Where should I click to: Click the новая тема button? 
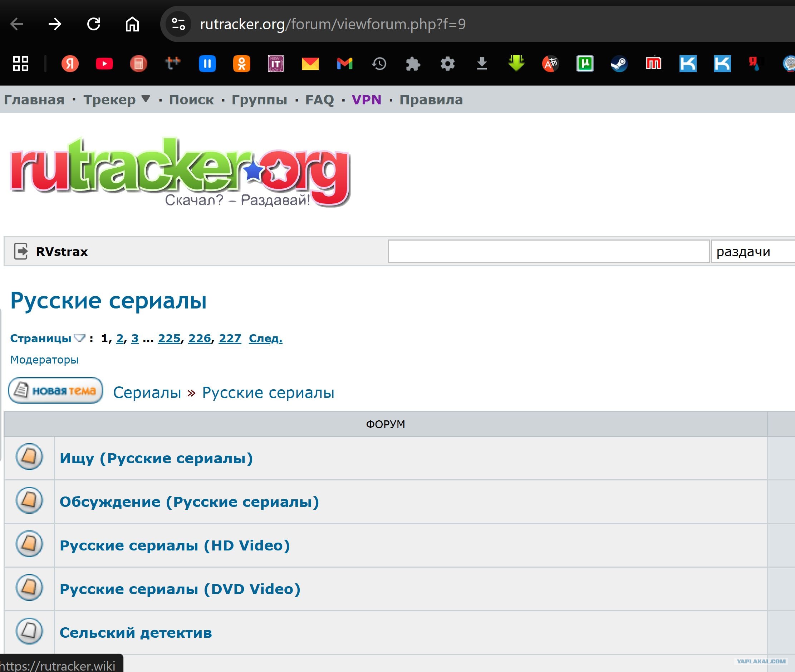tap(56, 390)
